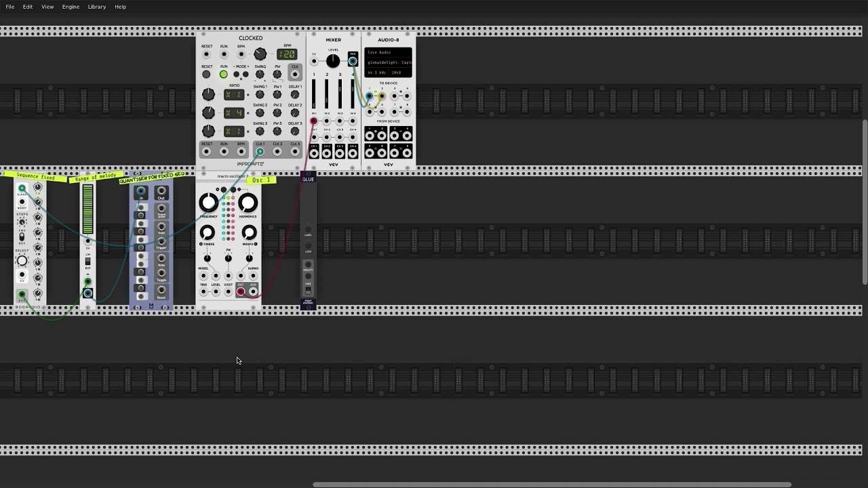Open the 2048 block size dropdown

(400, 73)
